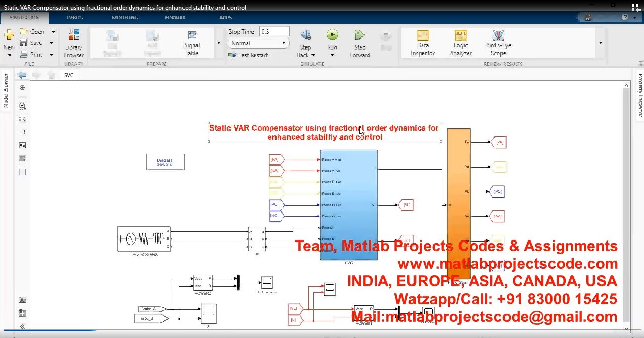Switch to the Modeling ribbon tab
This screenshot has height=338, width=644.
(125, 18)
